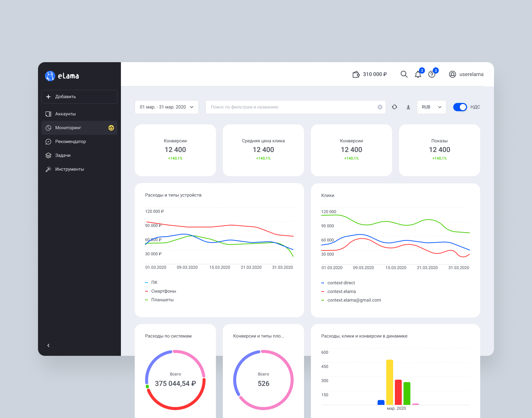Hide the context.elama series in legend
532x418 pixels.
[341, 292]
